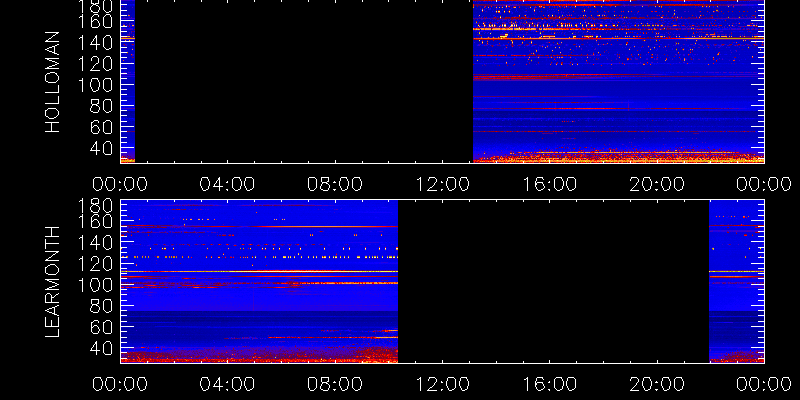Select the 120 tick label on HOLLOMAN axis
This screenshot has width=800, height=400.
coord(97,64)
